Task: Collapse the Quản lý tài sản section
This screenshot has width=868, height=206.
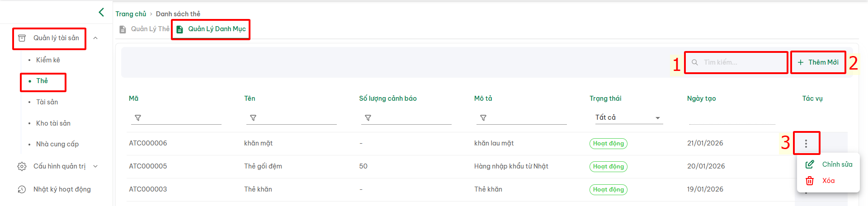Action: point(95,38)
